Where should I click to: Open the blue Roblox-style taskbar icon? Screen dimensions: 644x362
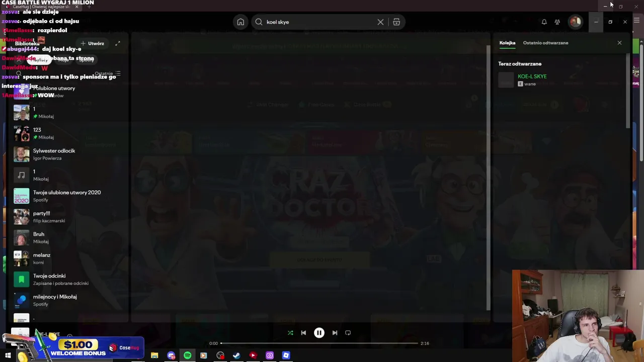tap(286, 355)
